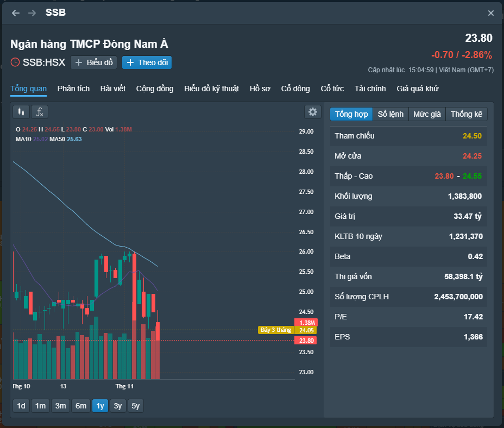Click the SSB:HSX ticker label

(x=43, y=62)
